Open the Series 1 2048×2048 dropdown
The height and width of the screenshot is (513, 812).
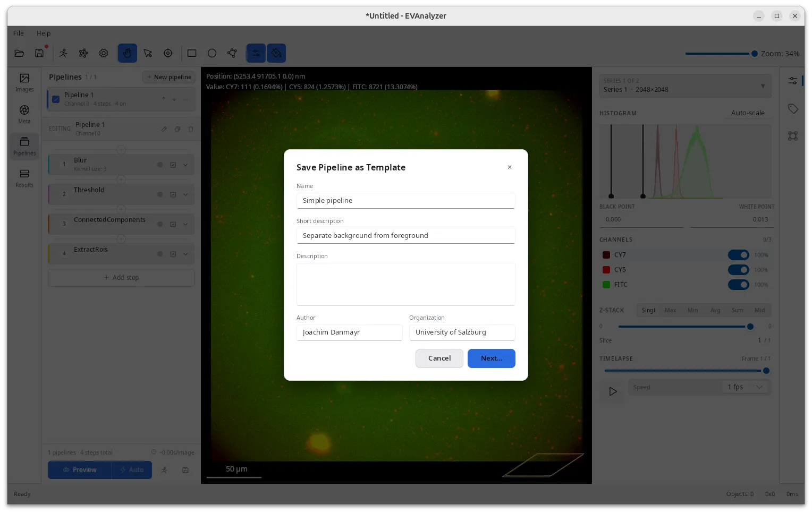[685, 85]
